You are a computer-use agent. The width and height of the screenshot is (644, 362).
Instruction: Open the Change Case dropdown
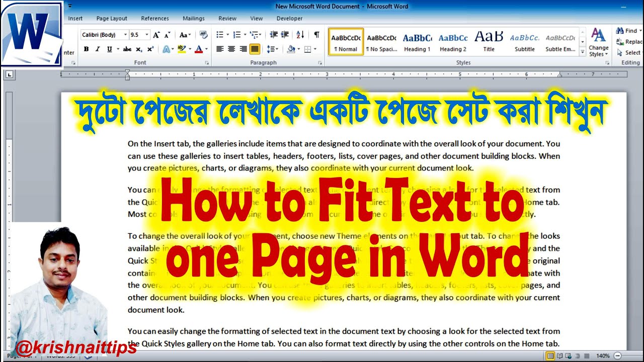click(x=185, y=35)
